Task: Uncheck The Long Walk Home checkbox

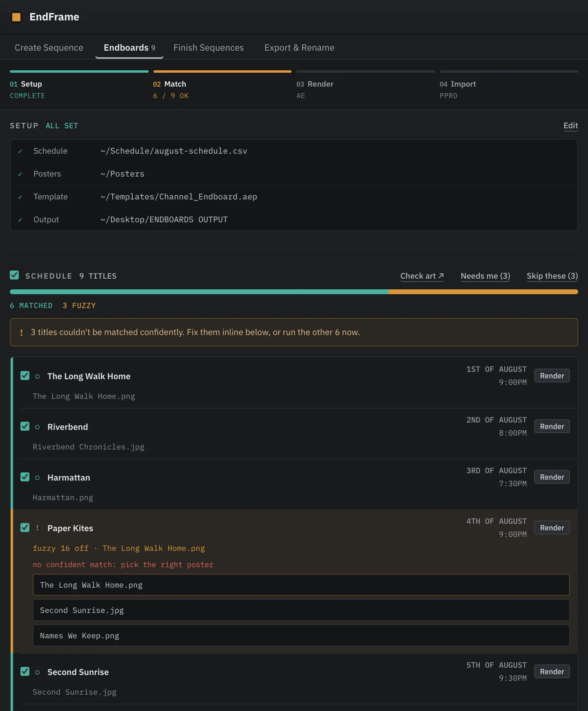Action: tap(25, 376)
